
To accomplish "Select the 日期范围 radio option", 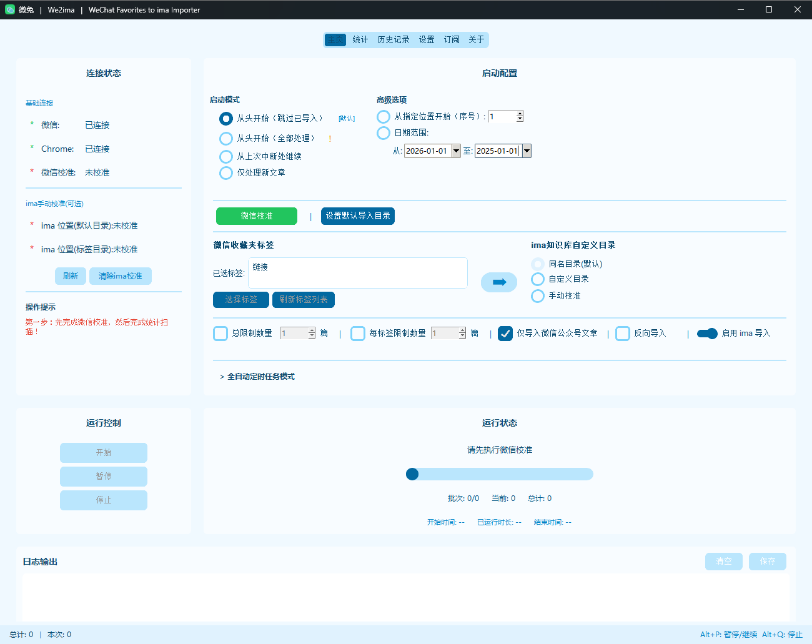I will pos(384,133).
